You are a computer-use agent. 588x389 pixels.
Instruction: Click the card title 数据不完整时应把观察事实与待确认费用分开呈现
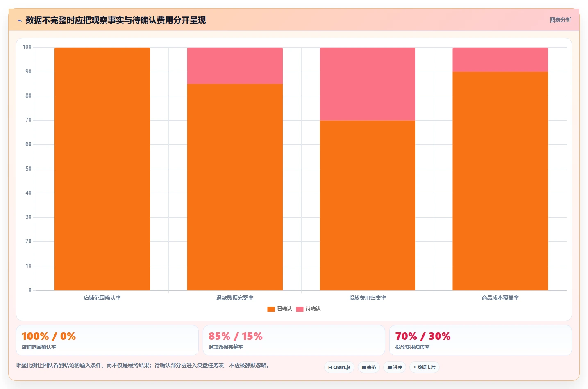tap(116, 20)
